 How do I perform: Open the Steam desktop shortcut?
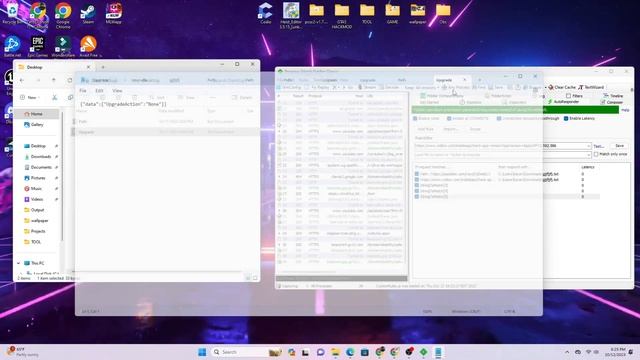click(x=88, y=13)
